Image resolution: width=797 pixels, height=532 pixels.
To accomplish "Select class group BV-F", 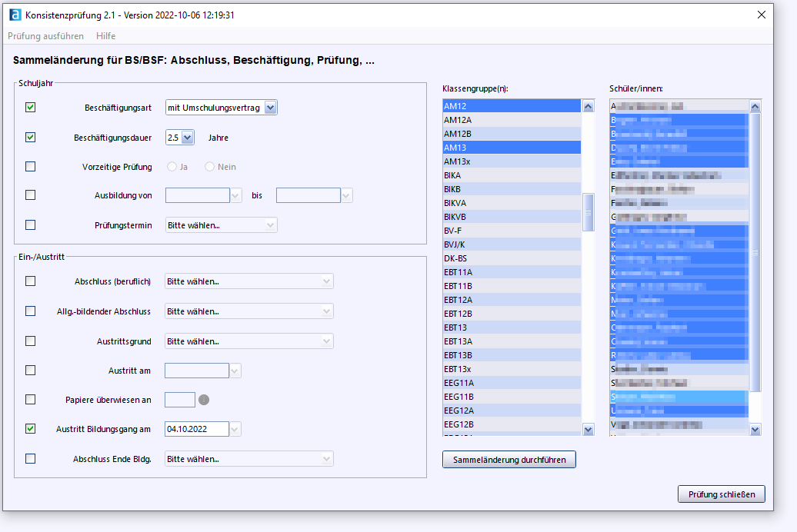I will tap(512, 231).
